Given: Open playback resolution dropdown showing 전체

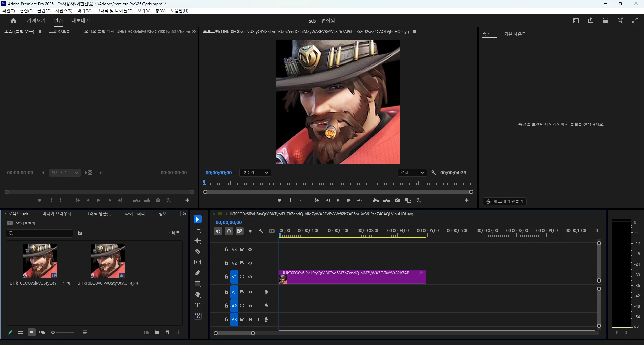Looking at the screenshot, I should click(412, 173).
